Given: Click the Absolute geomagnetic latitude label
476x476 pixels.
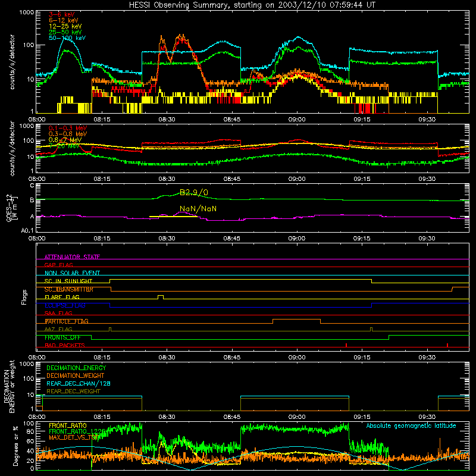Looking at the screenshot, I should coord(411,425).
